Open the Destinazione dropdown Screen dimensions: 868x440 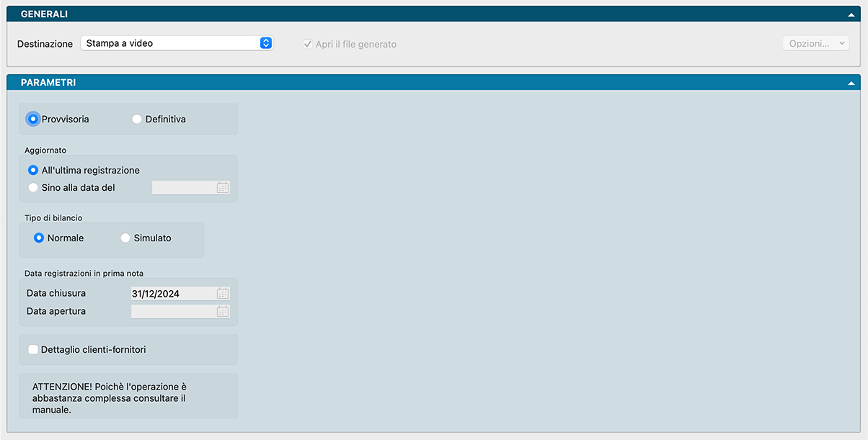coord(177,43)
